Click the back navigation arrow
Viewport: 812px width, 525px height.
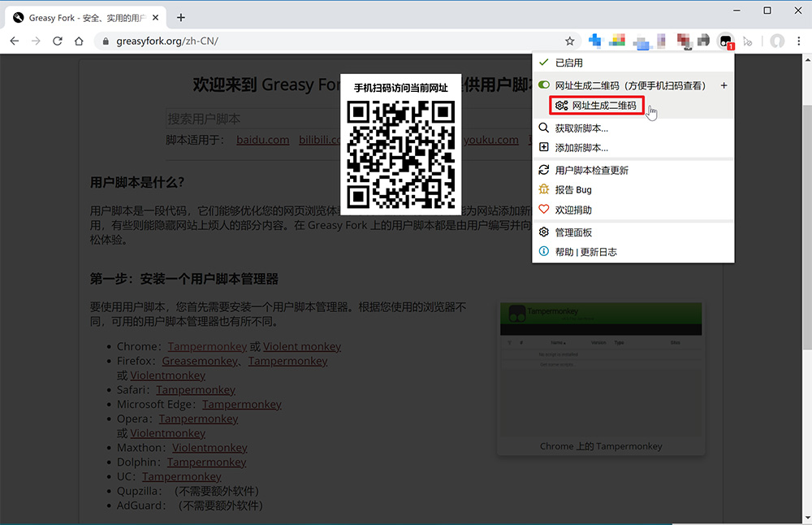point(15,41)
